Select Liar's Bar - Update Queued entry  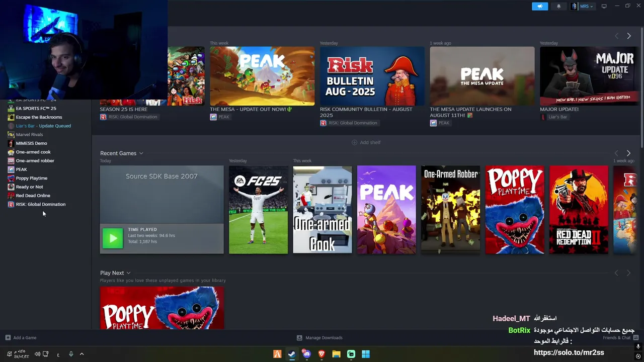[43, 126]
